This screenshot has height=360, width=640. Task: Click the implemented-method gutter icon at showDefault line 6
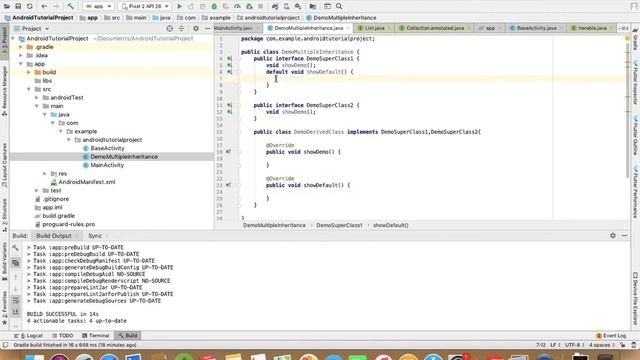[230, 72]
